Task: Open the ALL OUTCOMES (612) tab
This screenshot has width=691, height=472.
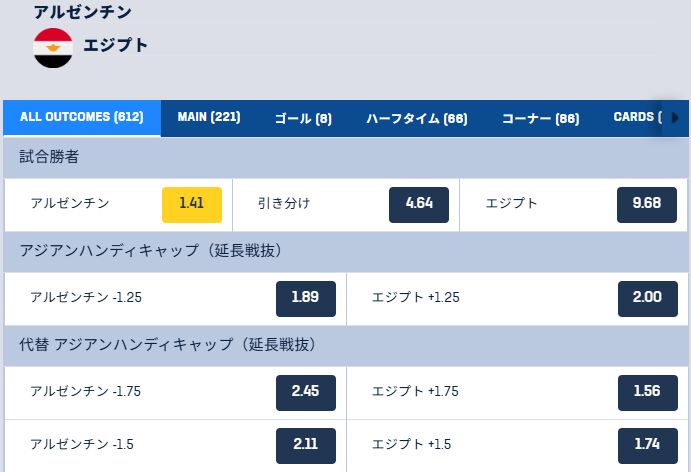Action: point(82,118)
